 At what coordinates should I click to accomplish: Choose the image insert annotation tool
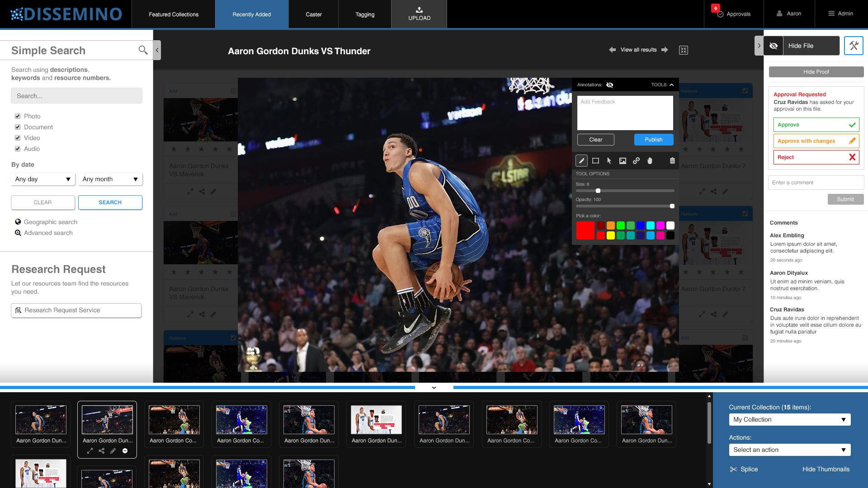click(x=623, y=161)
